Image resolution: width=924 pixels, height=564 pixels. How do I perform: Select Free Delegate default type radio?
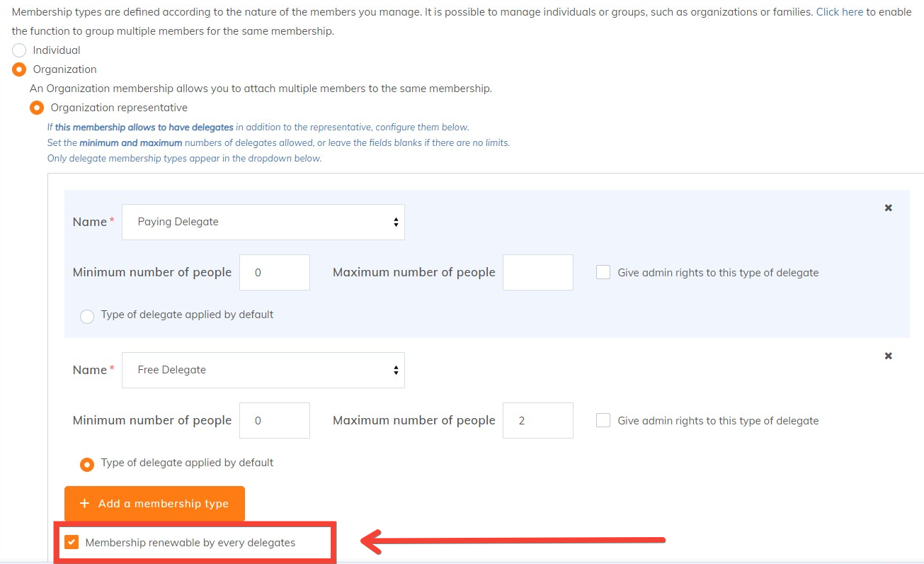[x=87, y=465]
